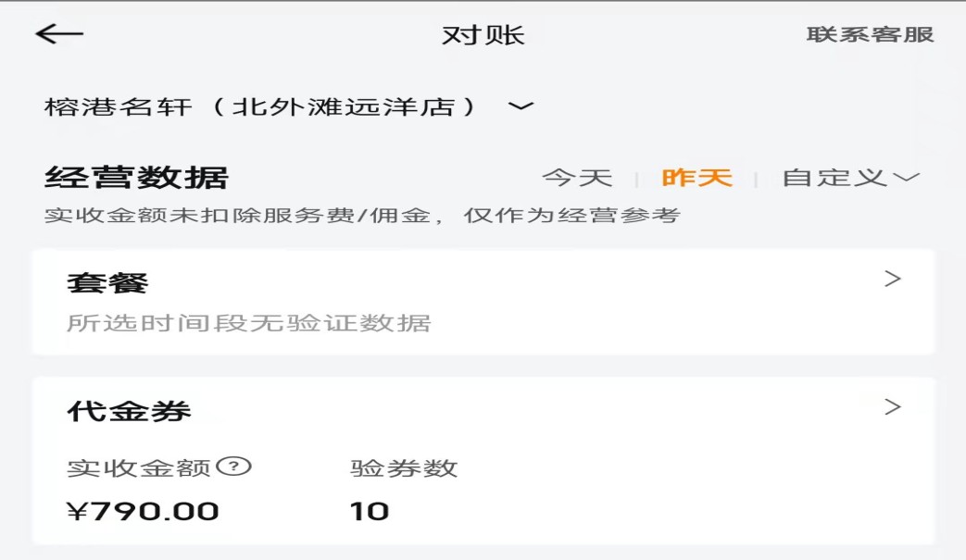966x560 pixels.
Task: Open the 套餐 card
Action: [107, 283]
